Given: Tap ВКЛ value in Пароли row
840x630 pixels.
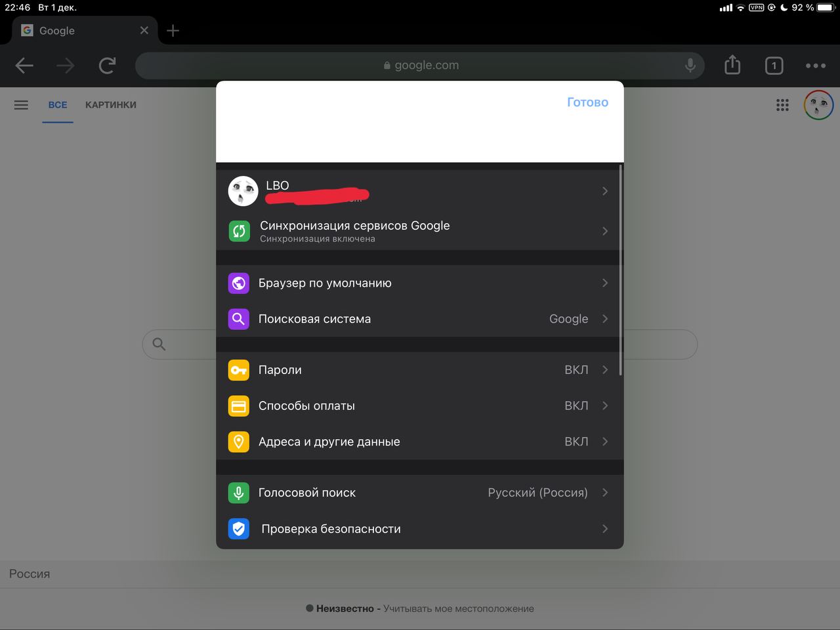Looking at the screenshot, I should coord(576,370).
